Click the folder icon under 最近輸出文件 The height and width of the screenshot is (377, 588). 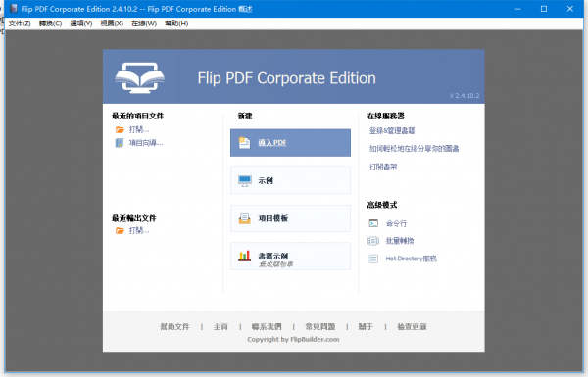[x=120, y=230]
